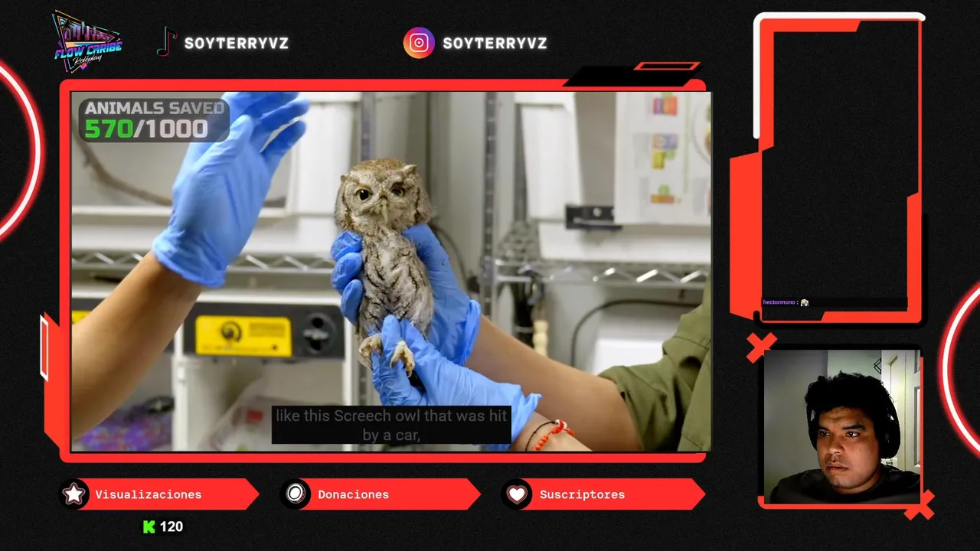
Task: Click the Donaciones label
Action: [x=354, y=494]
